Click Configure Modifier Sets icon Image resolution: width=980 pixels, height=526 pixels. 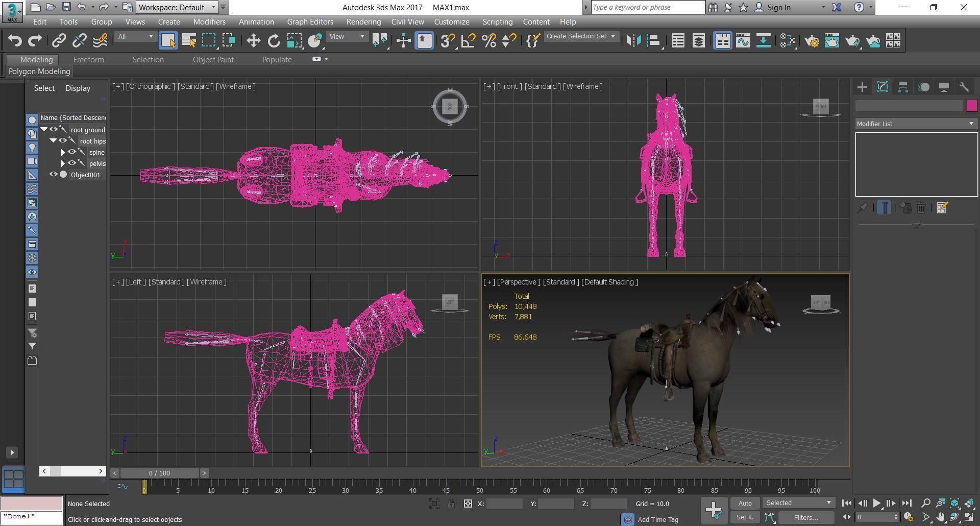(x=942, y=207)
